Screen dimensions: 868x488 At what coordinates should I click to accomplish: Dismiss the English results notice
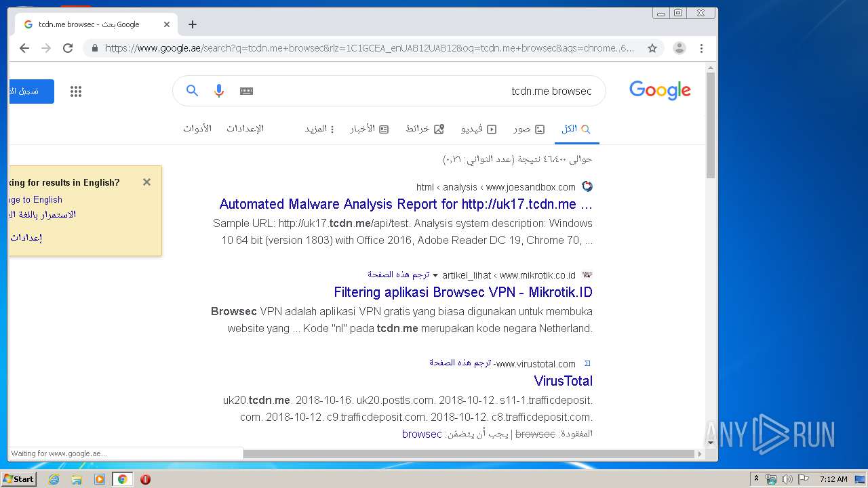point(146,182)
